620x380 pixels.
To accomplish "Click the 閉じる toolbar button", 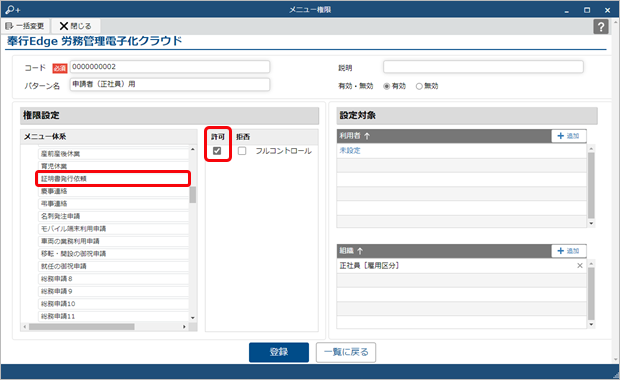I will pyautogui.click(x=76, y=26).
